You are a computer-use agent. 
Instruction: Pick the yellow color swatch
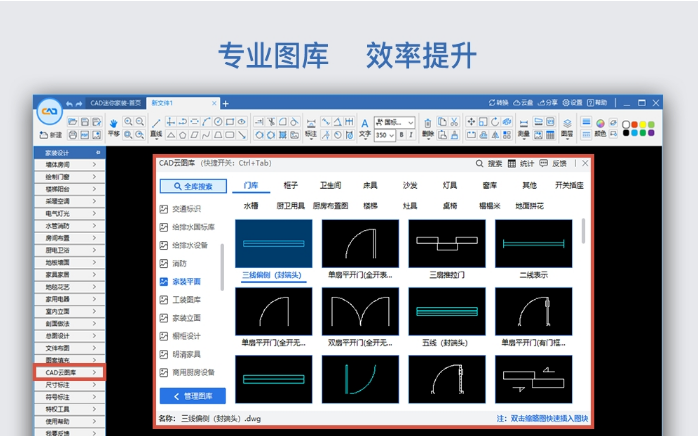click(x=643, y=124)
